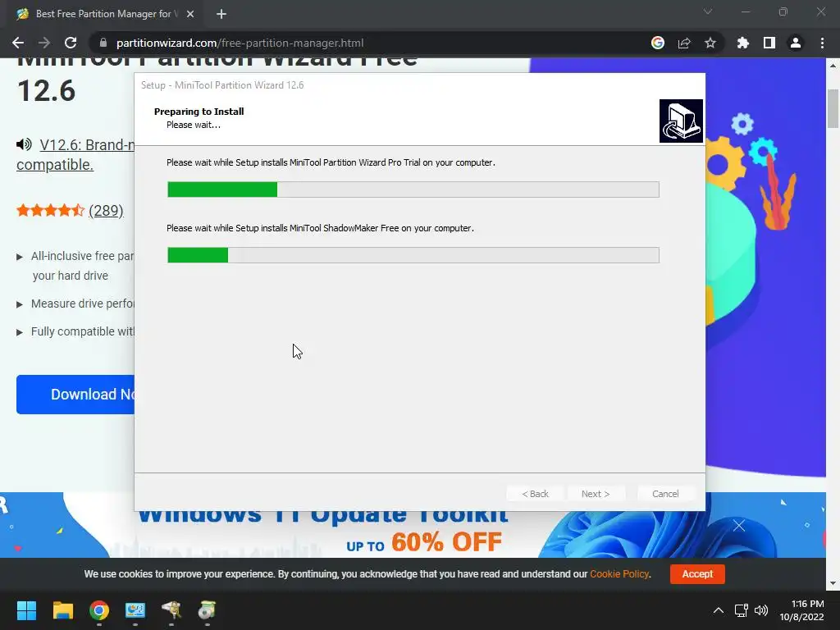Image resolution: width=840 pixels, height=630 pixels.
Task: Open the (289) reviews link
Action: pos(106,211)
